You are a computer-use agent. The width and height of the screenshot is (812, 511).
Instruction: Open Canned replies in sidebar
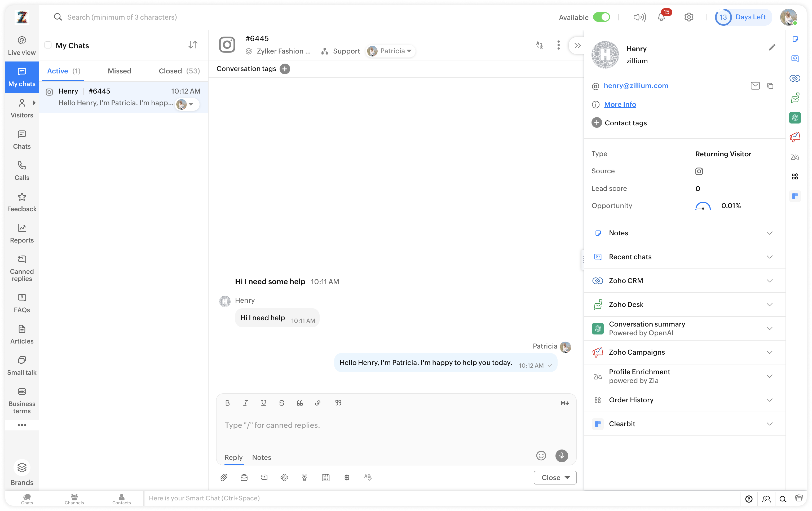pos(22,268)
